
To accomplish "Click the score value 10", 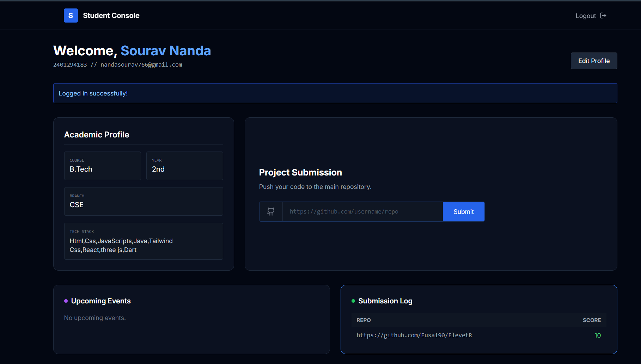I will click(597, 335).
